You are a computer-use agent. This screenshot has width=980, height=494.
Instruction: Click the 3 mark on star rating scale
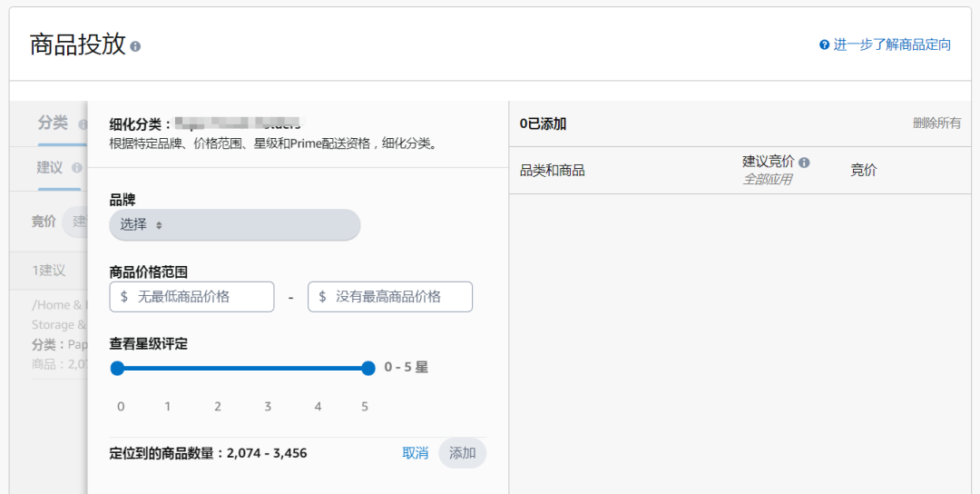click(268, 407)
